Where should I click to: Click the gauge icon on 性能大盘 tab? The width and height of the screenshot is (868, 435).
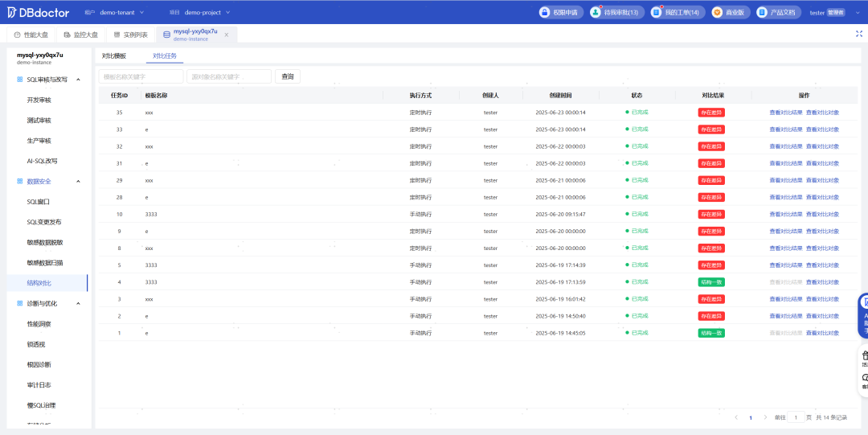coord(17,35)
